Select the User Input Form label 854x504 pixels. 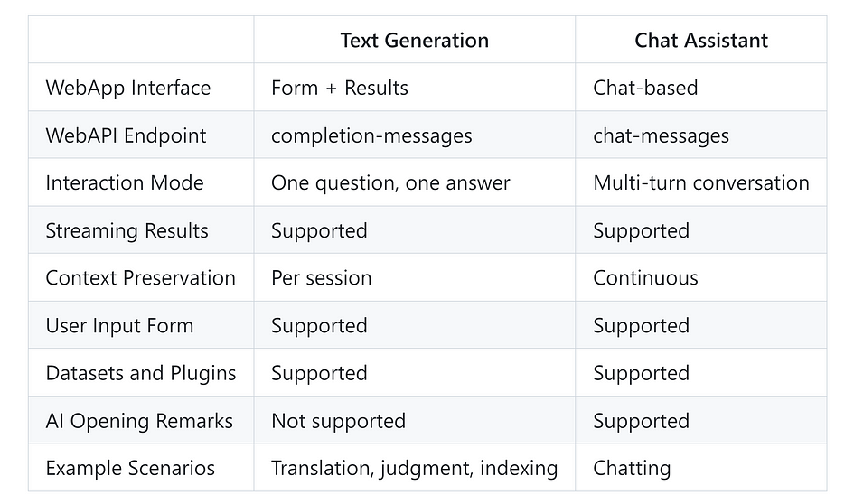[119, 326]
